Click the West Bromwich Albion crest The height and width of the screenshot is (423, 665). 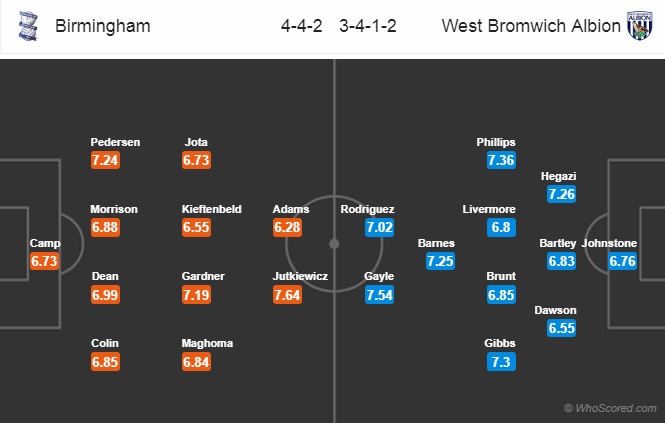pyautogui.click(x=639, y=26)
